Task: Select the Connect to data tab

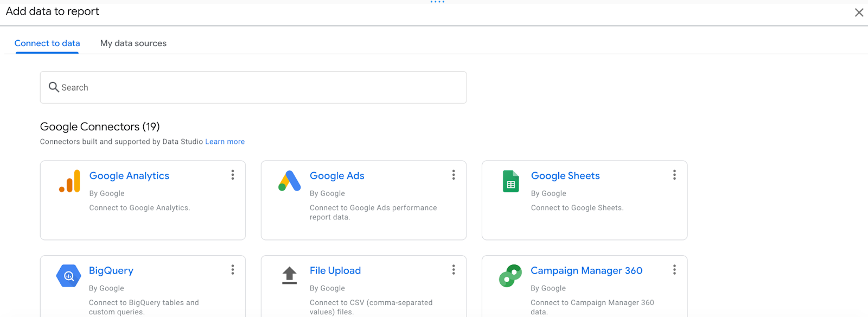Action: (x=47, y=43)
